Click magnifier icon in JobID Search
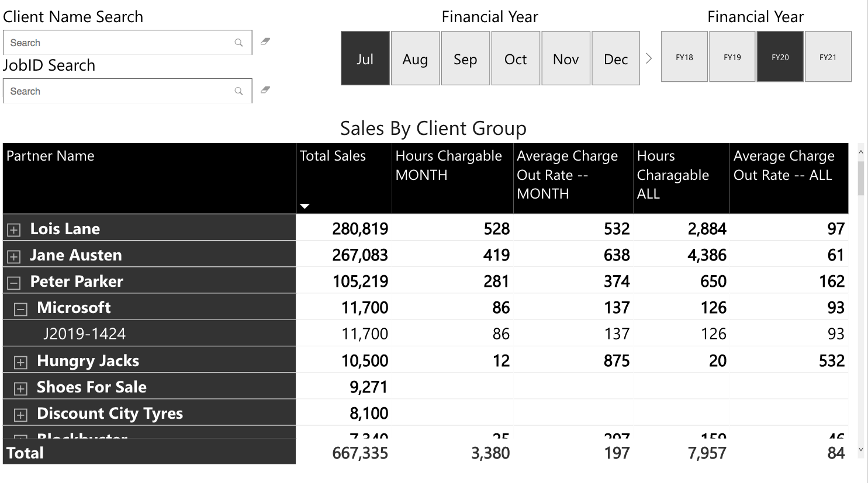This screenshot has height=483, width=868. point(238,91)
